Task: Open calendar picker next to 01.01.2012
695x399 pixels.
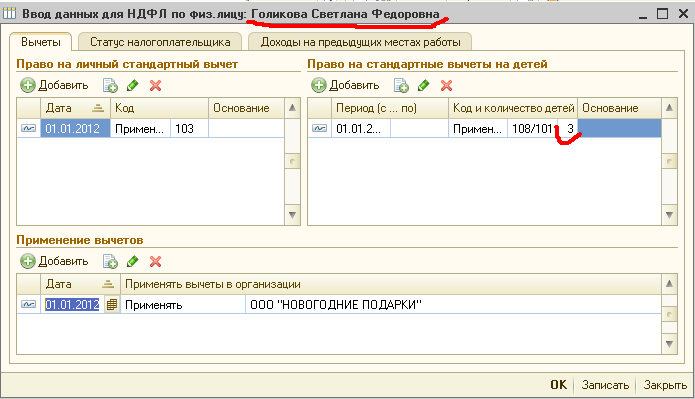Action: click(x=112, y=305)
